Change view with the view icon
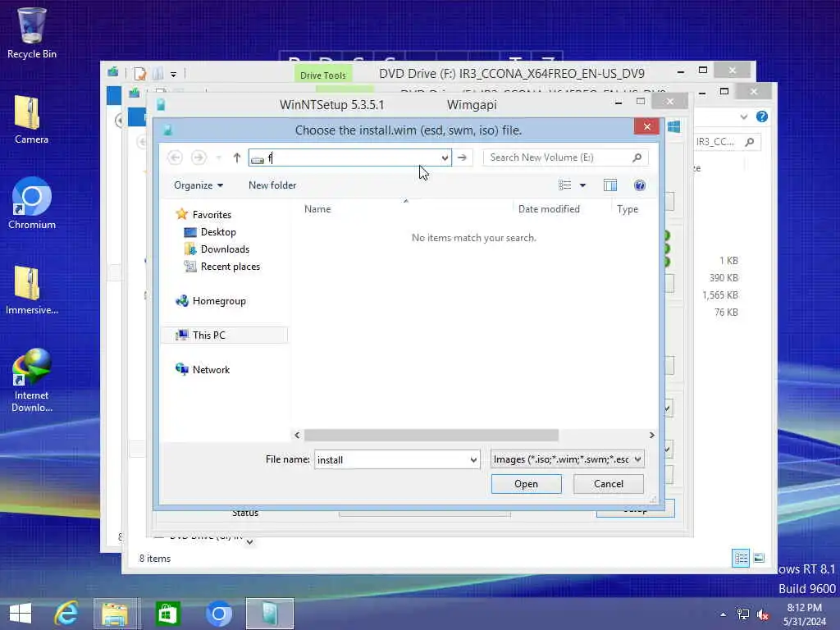Viewport: 840px width, 630px height. tap(564, 185)
